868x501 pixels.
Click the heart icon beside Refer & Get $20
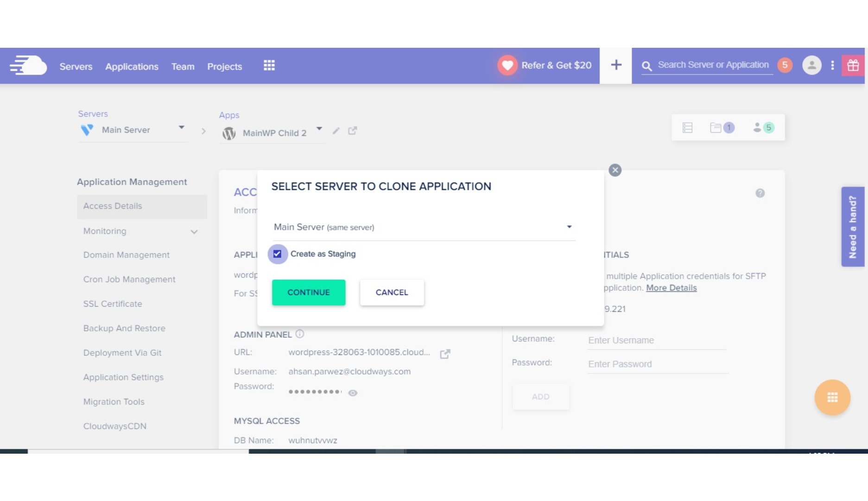[x=507, y=65]
